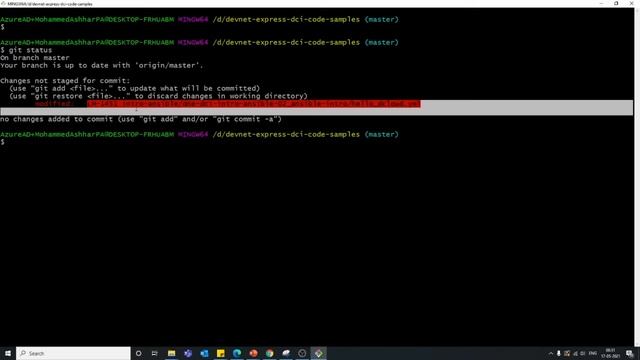Open Microsoft Edge from the taskbar
Screen dimensions: 640x360
point(237,353)
